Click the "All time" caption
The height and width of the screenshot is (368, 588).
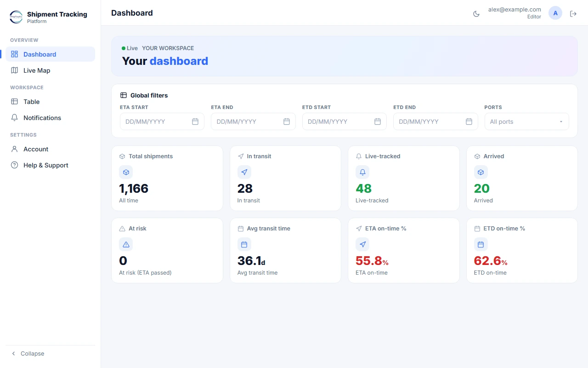click(x=129, y=201)
